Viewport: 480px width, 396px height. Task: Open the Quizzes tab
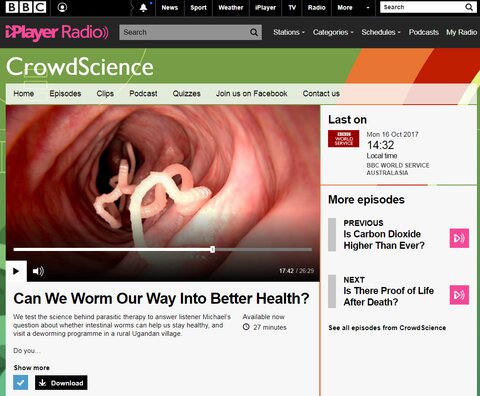[186, 93]
